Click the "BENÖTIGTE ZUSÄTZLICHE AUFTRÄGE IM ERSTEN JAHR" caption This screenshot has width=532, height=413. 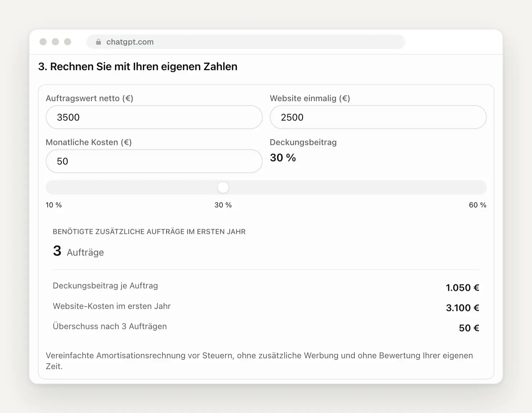point(149,232)
